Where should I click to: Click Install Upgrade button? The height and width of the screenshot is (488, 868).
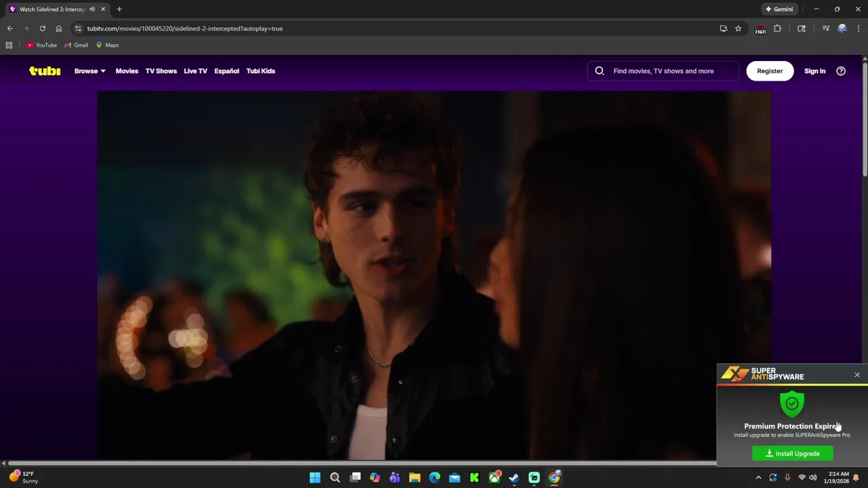[x=793, y=453]
